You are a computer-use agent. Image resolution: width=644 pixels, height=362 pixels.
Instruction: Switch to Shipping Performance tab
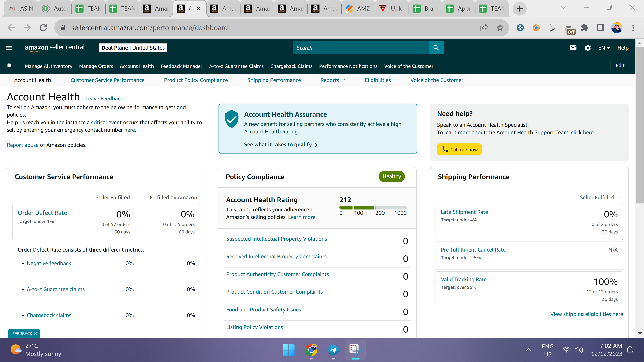pos(274,80)
